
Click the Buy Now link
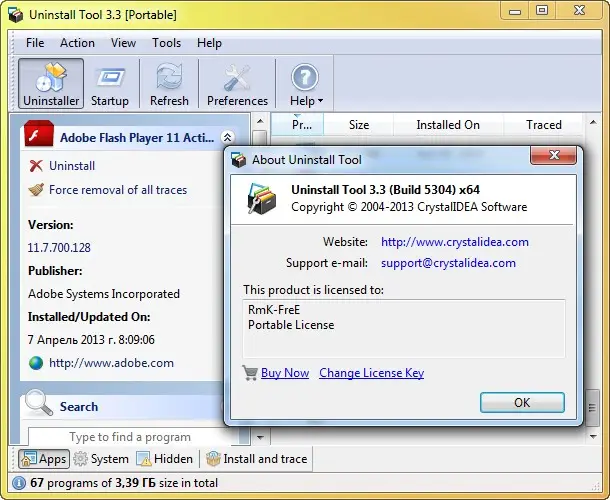[x=285, y=373]
